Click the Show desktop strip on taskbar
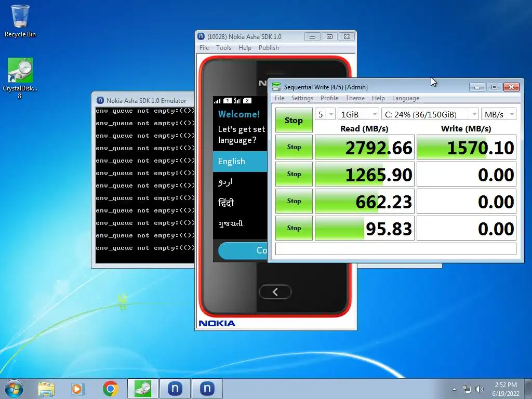The width and height of the screenshot is (532, 399). [x=528, y=389]
